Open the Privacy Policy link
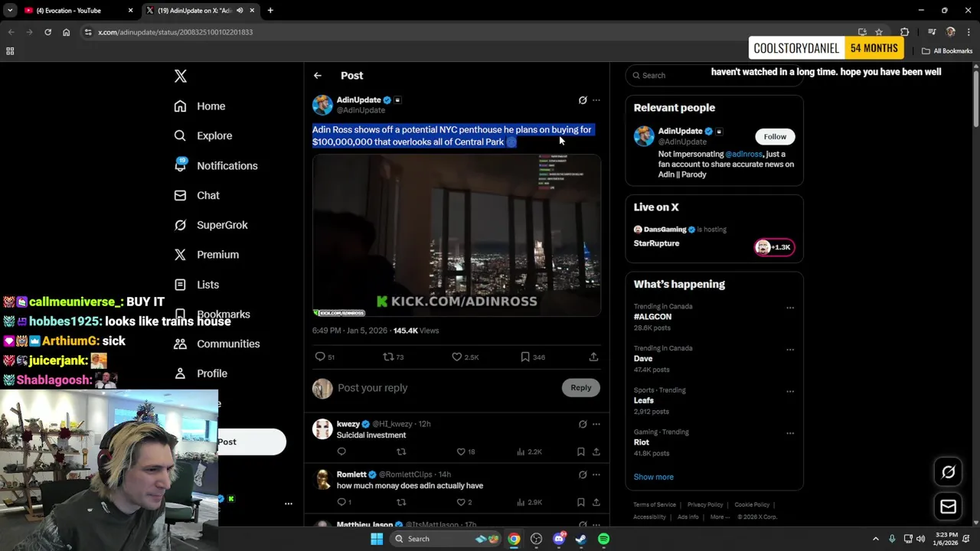 click(x=705, y=505)
